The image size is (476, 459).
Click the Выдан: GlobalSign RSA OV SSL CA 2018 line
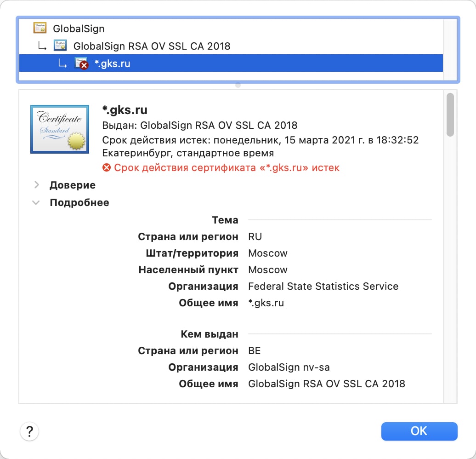(x=200, y=125)
